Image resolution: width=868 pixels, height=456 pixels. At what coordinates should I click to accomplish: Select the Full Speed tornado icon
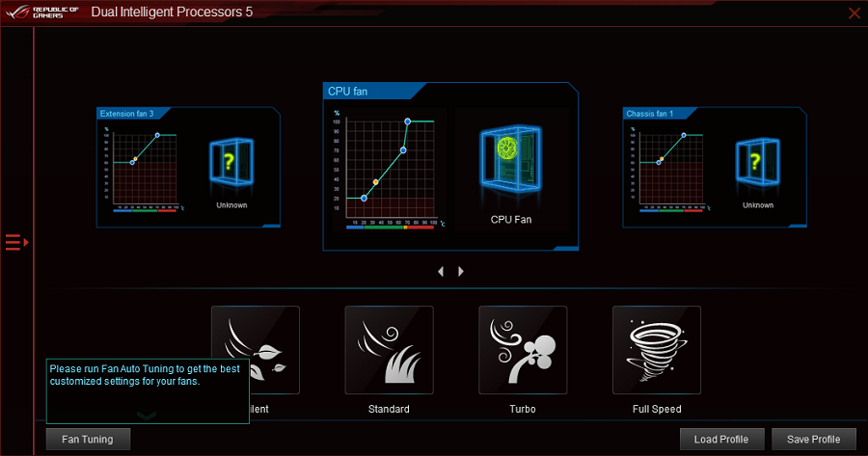pos(657,350)
